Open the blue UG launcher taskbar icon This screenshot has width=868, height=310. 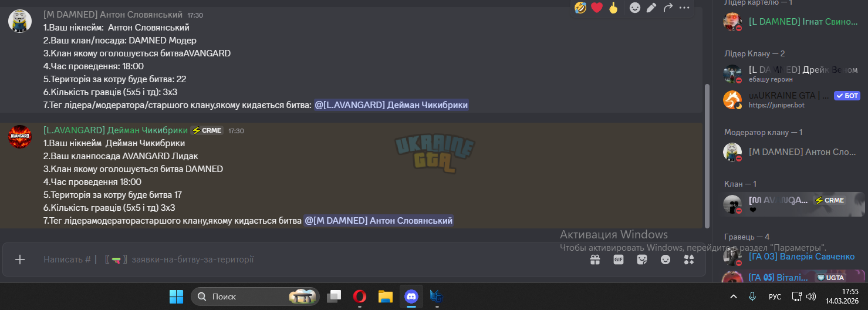point(436,296)
